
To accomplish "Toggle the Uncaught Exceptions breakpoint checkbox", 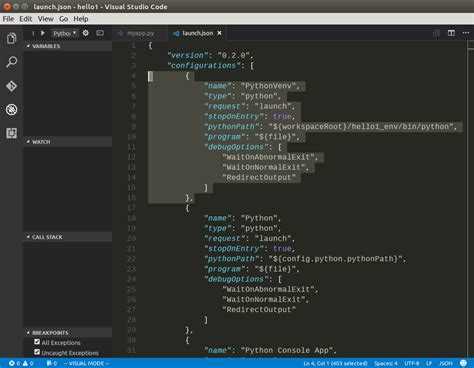I will click(37, 352).
